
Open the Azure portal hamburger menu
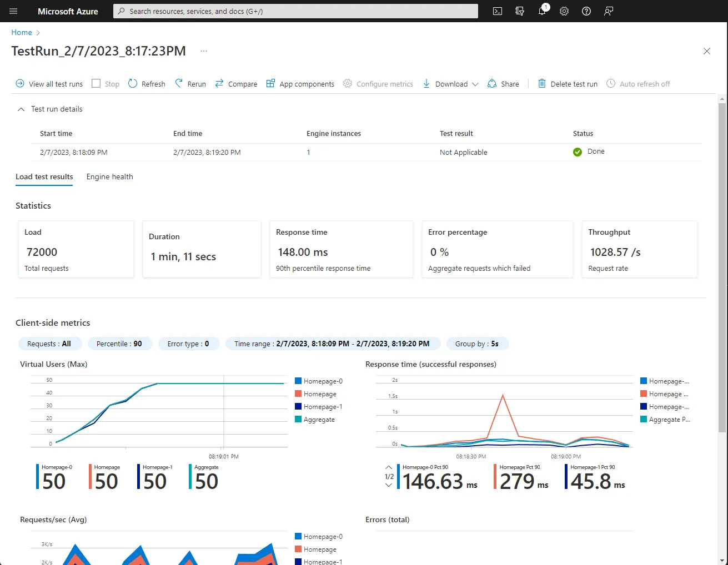click(x=13, y=11)
